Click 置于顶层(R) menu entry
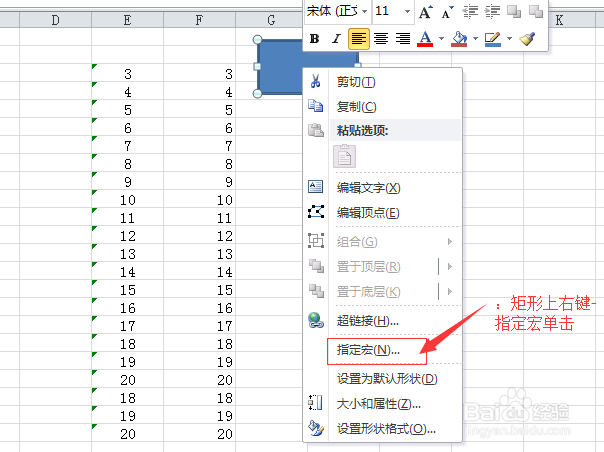This screenshot has width=604, height=452. (x=369, y=267)
